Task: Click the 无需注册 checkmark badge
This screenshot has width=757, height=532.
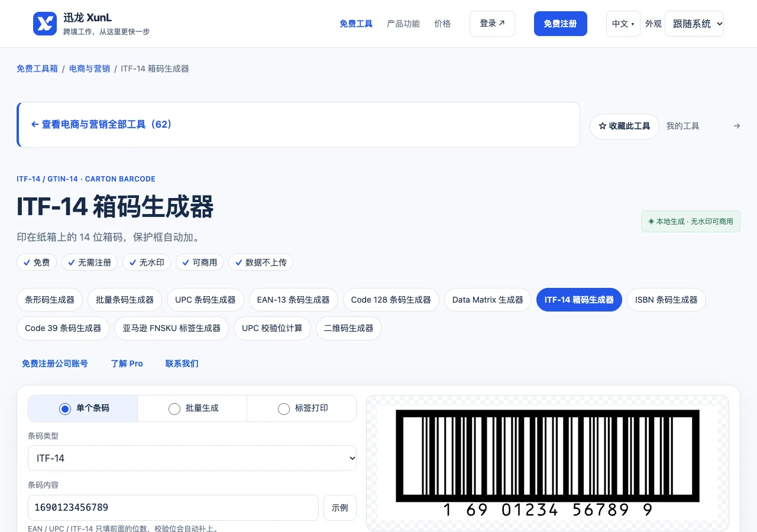Action: point(90,262)
